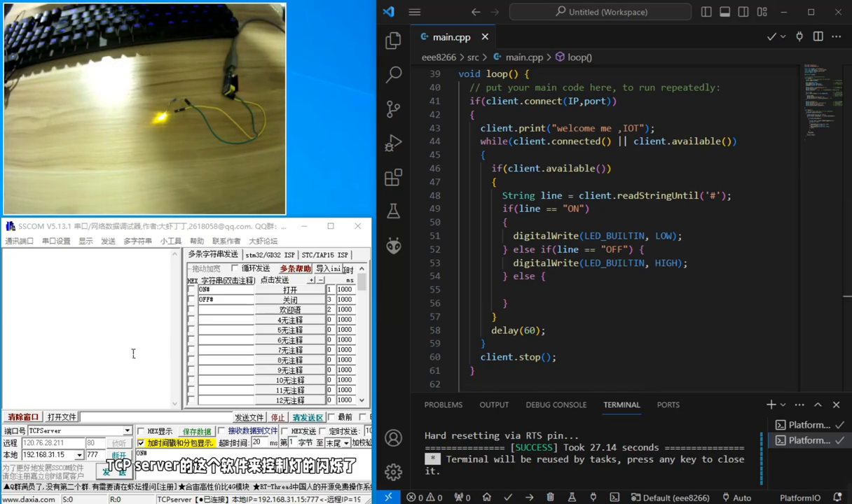Open PlatformIO Serial Monitor plug icon

pyautogui.click(x=593, y=498)
